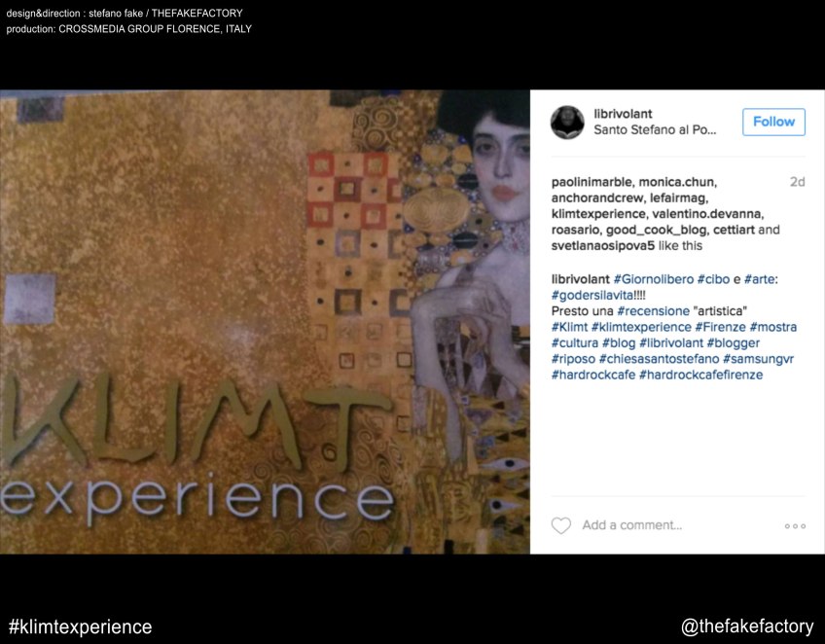
Task: View the paolinimarble liker profile
Action: coord(592,182)
